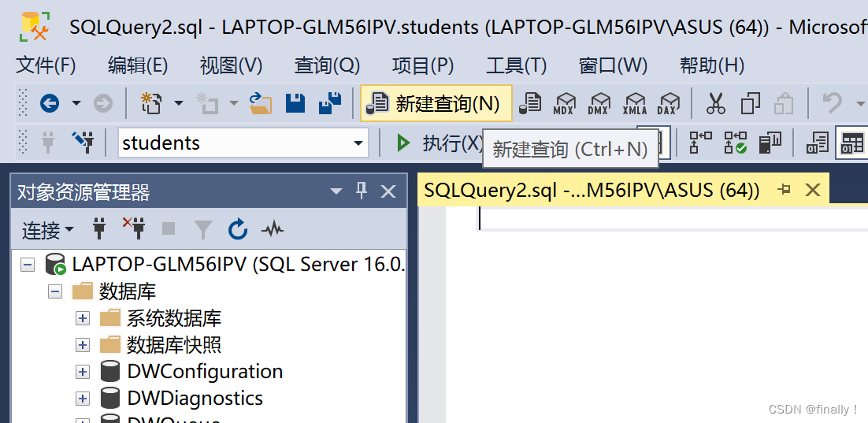
Task: Refresh the Object Explorer tree
Action: pos(238,228)
